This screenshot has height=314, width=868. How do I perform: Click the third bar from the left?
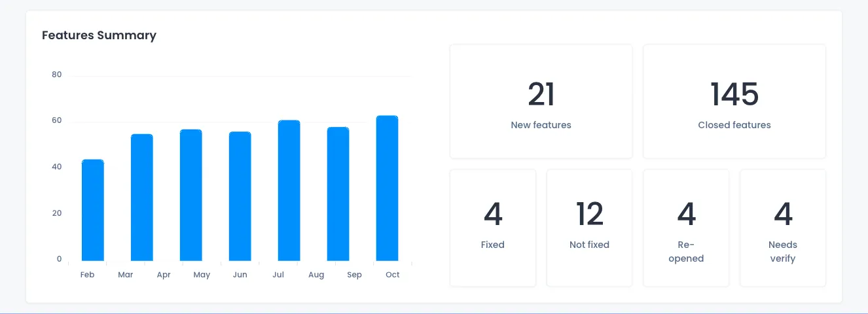tap(190, 196)
